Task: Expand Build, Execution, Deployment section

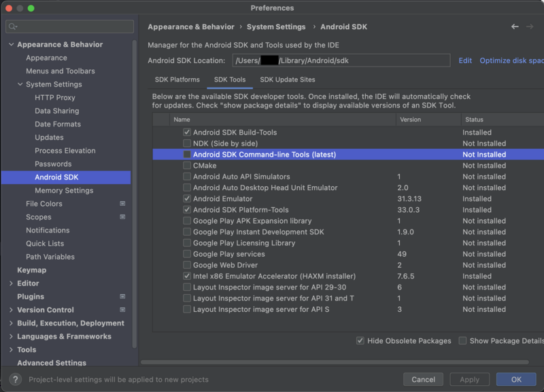Action: [x=11, y=323]
